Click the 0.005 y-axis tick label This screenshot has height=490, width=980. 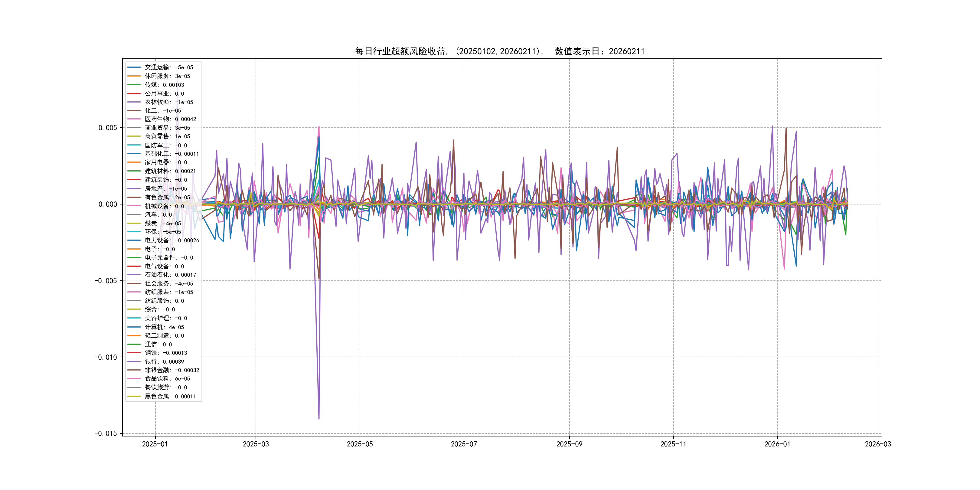click(108, 128)
